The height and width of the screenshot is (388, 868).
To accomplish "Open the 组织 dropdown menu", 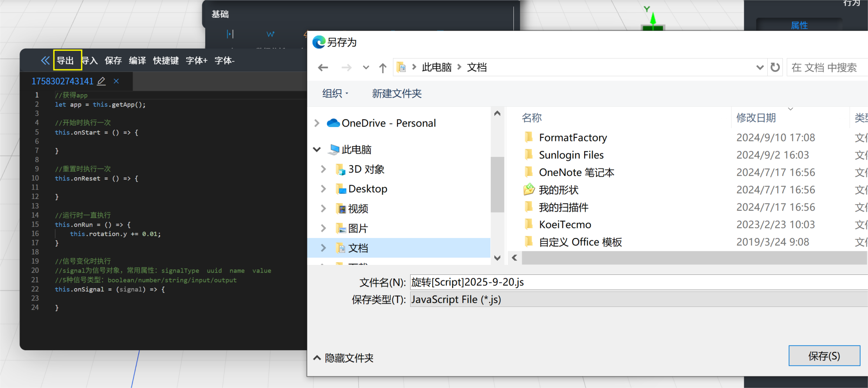I will coord(335,94).
